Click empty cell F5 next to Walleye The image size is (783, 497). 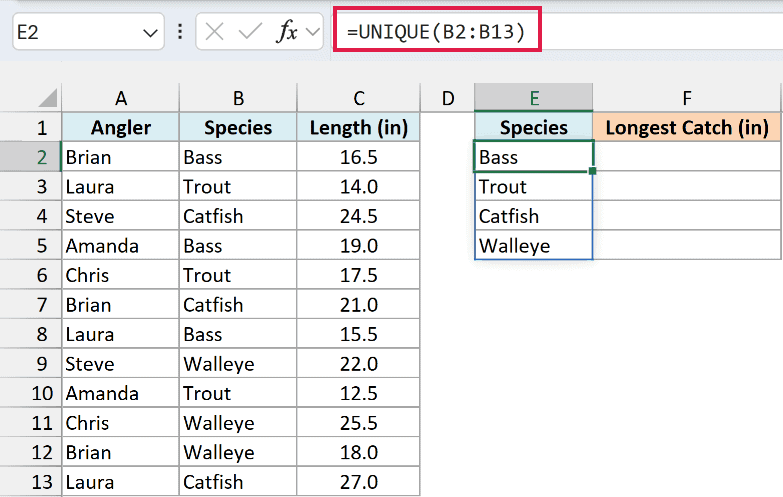(687, 245)
